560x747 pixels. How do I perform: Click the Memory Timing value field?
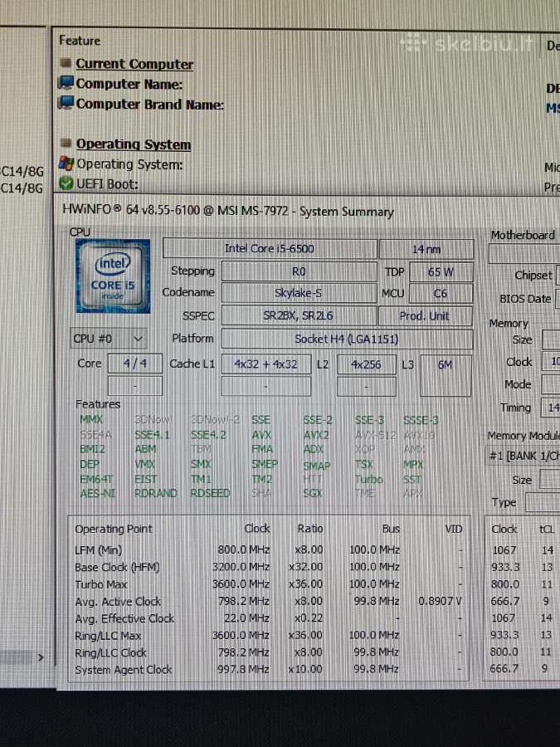(x=551, y=408)
